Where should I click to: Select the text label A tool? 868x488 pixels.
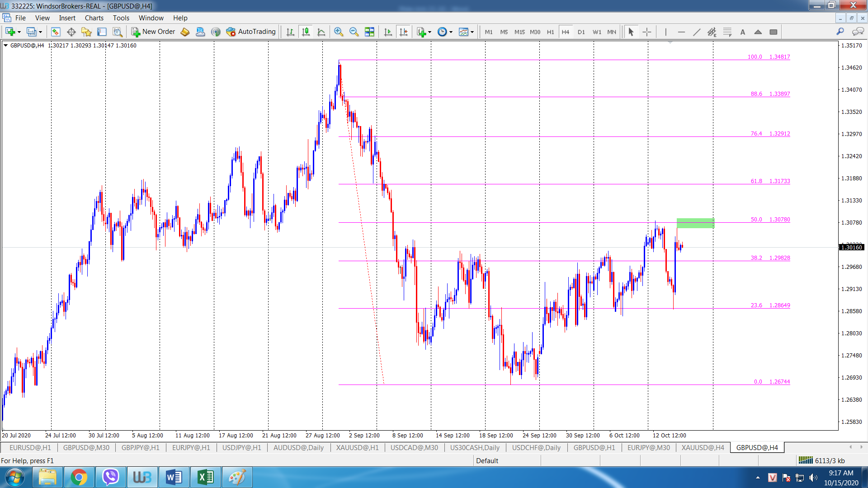click(x=743, y=32)
